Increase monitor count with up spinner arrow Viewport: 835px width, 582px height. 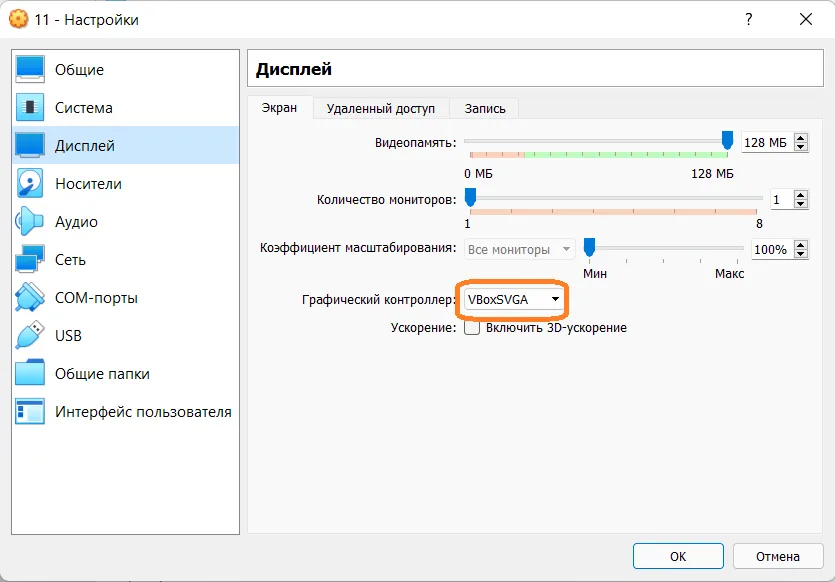pos(800,195)
